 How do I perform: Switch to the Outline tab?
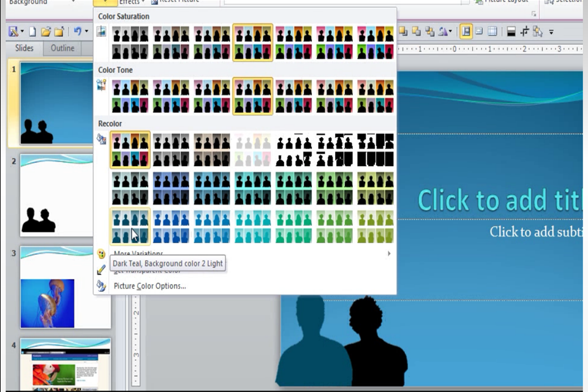coord(62,48)
